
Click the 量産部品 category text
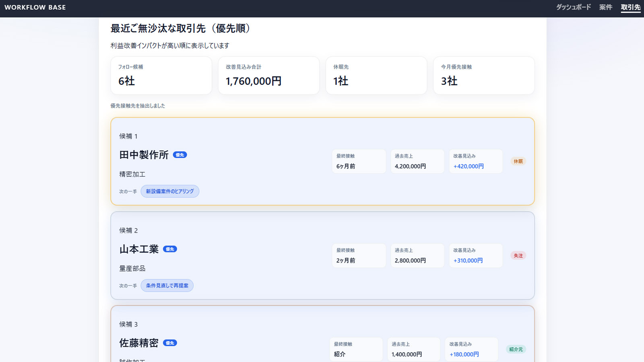pos(132,268)
